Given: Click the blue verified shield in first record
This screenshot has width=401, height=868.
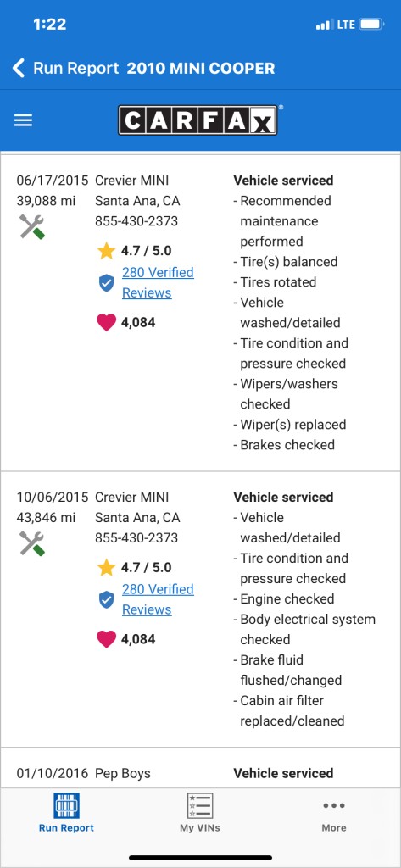Looking at the screenshot, I should coord(106,283).
